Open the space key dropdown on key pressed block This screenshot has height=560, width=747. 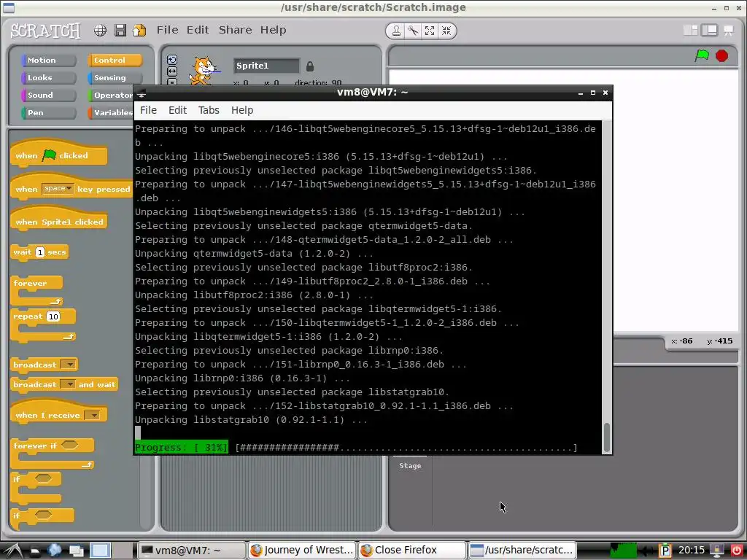tap(58, 189)
